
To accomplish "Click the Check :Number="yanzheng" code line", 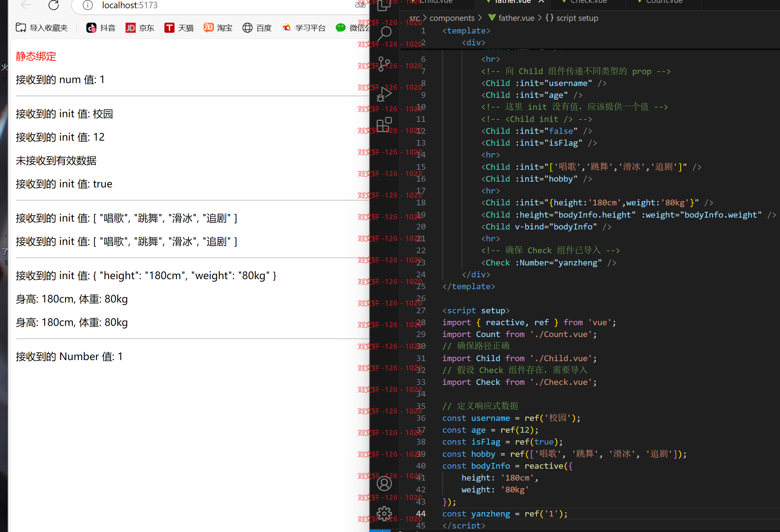I will 549,263.
